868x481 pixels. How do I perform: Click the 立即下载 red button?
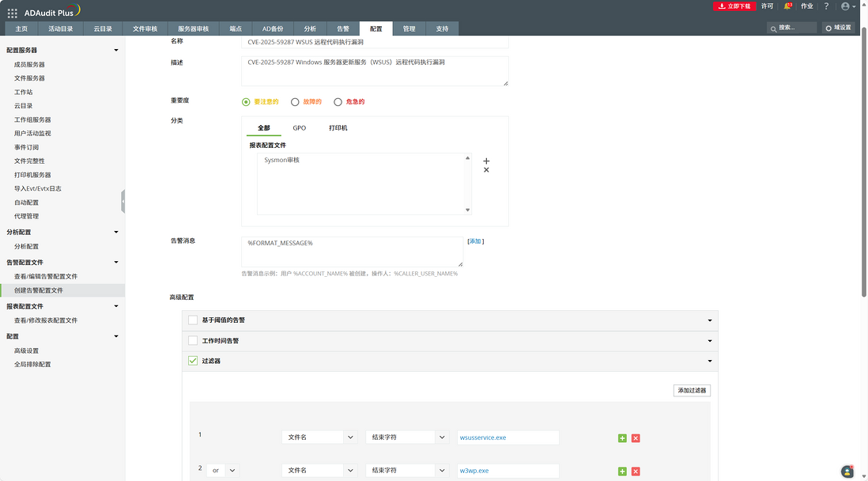pyautogui.click(x=734, y=6)
